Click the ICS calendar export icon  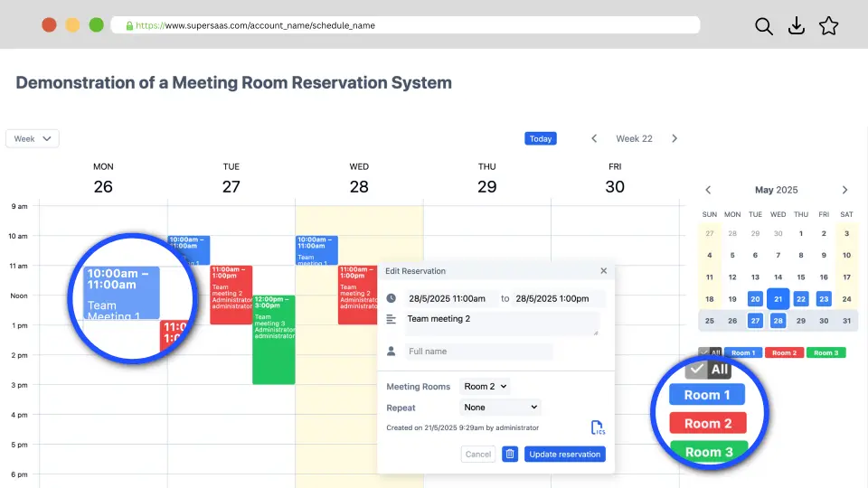point(597,427)
